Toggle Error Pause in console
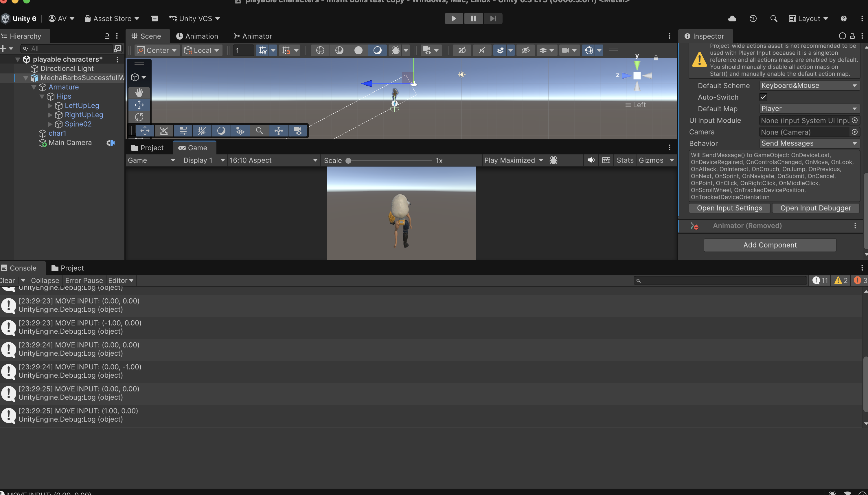 [84, 280]
